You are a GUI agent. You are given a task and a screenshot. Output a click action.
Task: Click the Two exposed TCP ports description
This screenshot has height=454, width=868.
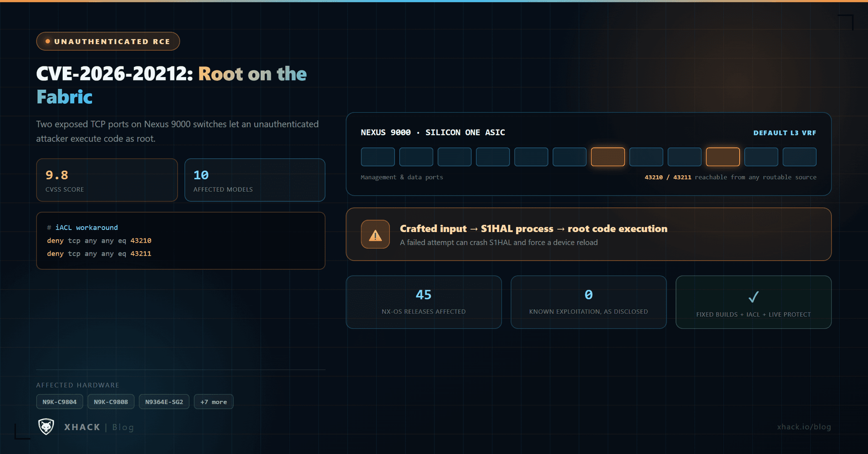(x=177, y=131)
